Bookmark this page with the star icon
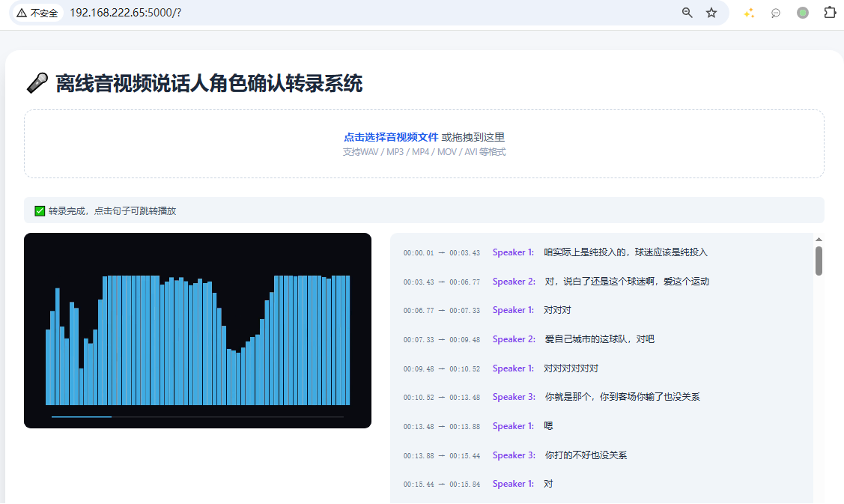 [x=711, y=13]
